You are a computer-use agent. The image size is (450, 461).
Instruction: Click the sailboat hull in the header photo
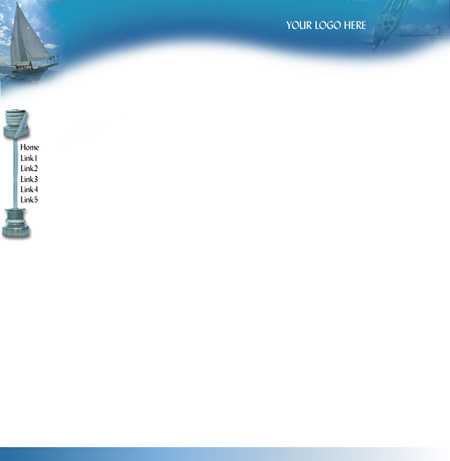tap(33, 68)
